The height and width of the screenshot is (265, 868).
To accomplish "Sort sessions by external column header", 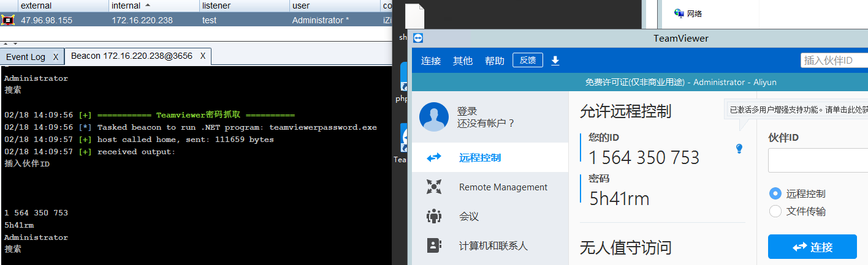I will [64, 6].
